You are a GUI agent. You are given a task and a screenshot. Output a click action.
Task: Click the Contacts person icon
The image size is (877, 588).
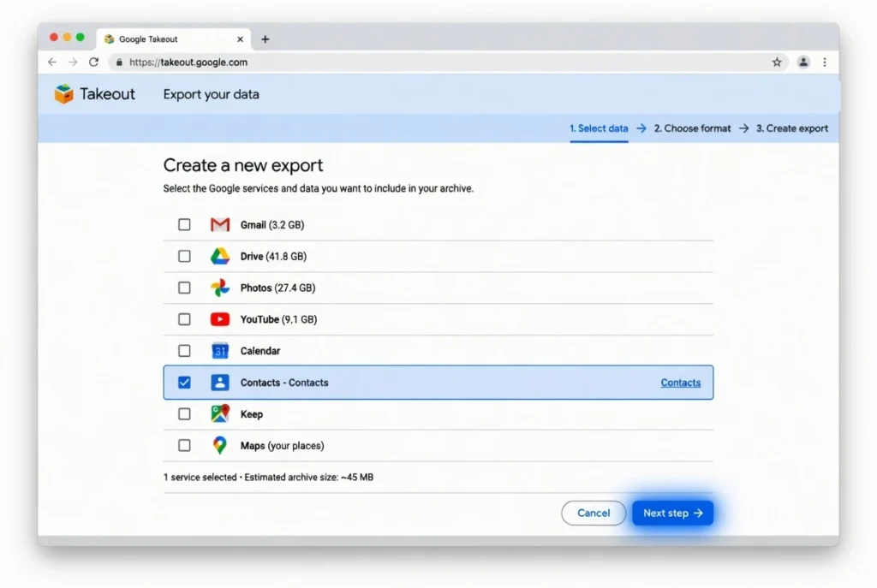click(220, 383)
